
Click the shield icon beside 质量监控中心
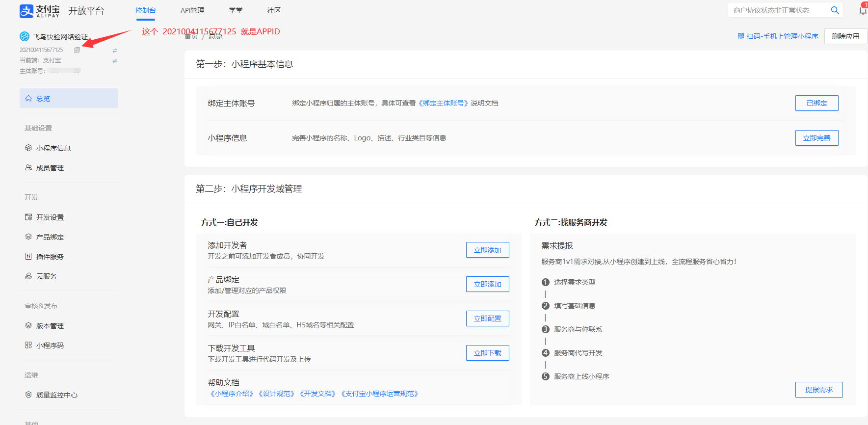click(28, 395)
